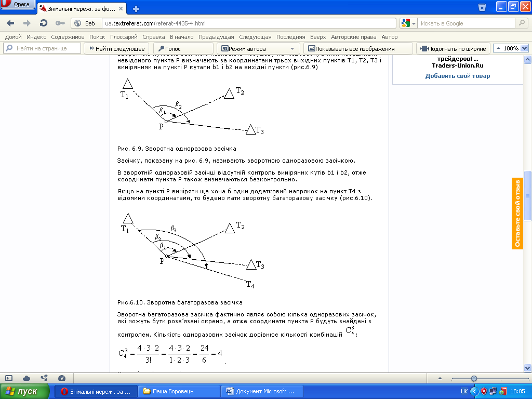Click the UK language indicator
This screenshot has height=399, width=532.
point(464,392)
